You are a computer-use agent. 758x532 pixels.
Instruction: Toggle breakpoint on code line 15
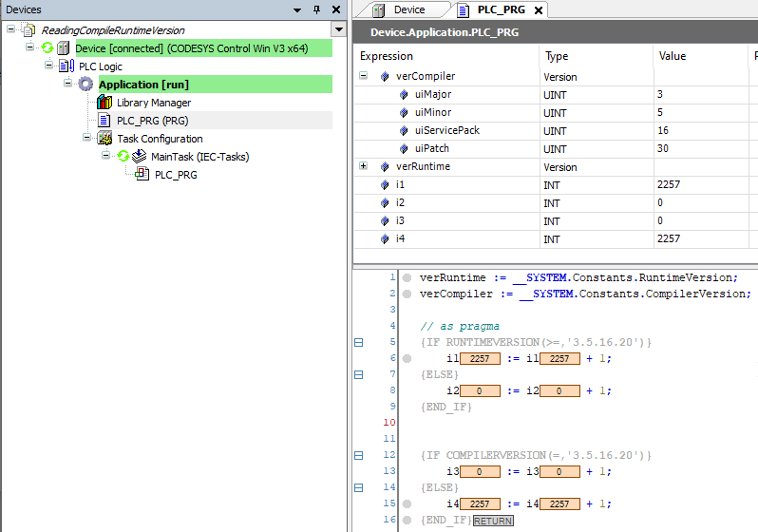point(407,503)
